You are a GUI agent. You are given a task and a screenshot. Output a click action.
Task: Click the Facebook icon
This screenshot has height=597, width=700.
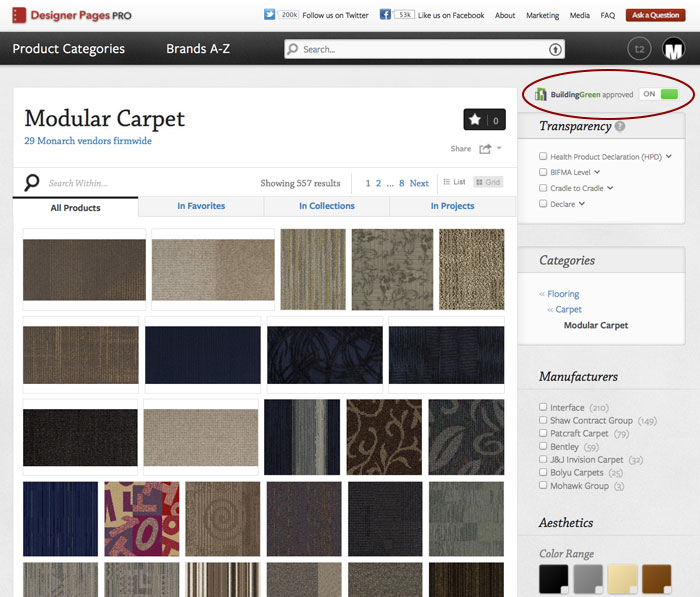385,14
